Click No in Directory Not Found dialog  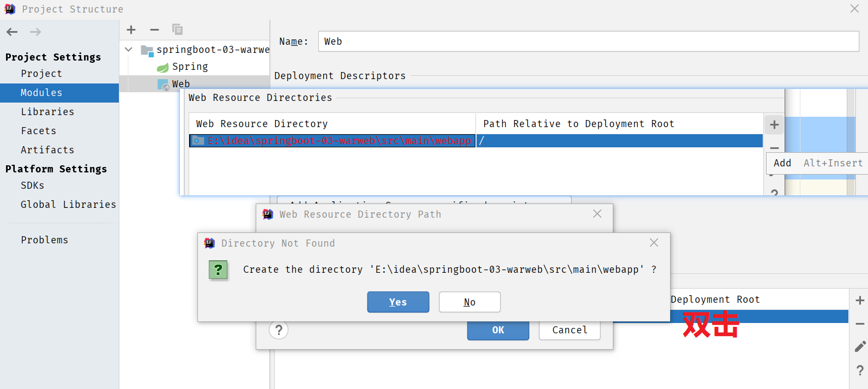469,302
